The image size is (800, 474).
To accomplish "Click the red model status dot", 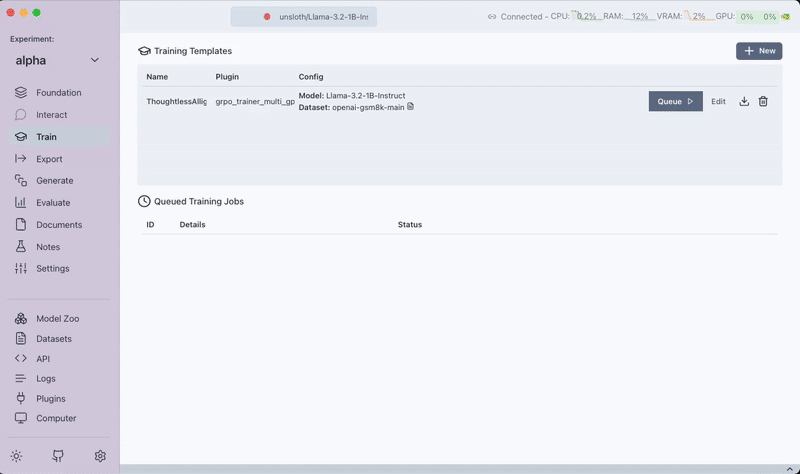I will [x=267, y=17].
